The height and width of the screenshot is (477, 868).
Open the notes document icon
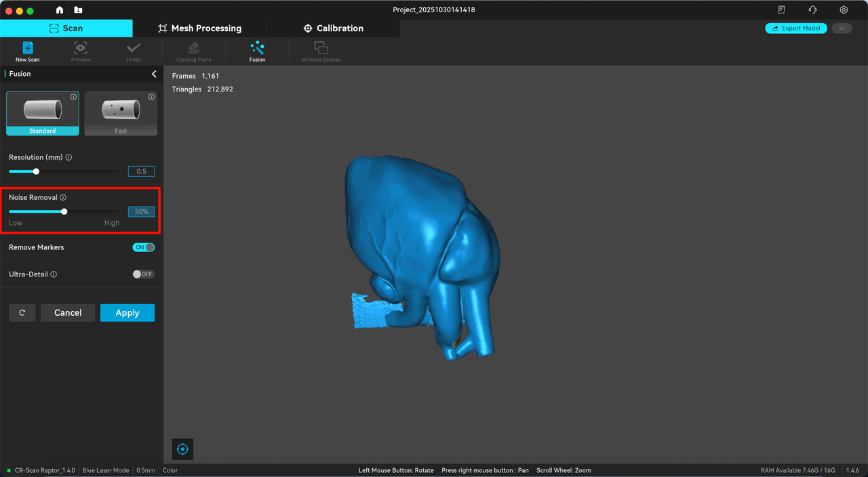click(782, 10)
